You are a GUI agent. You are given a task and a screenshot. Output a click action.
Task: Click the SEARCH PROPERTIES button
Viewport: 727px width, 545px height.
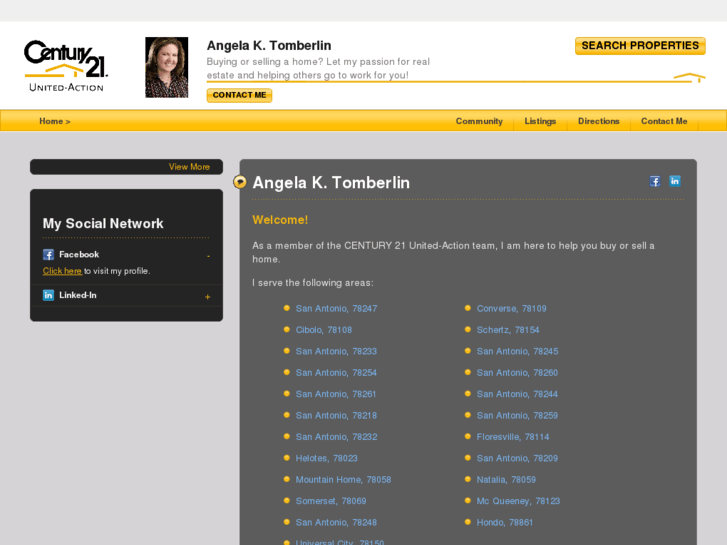[640, 46]
